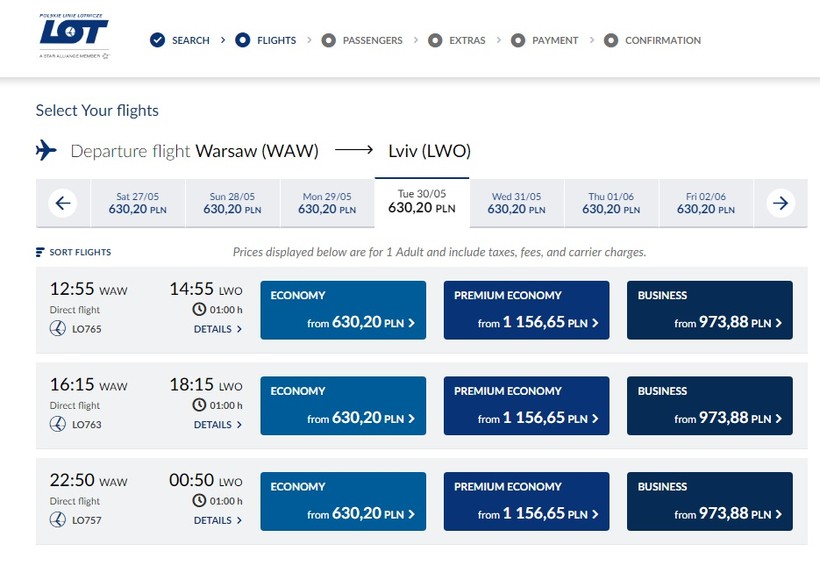This screenshot has width=820, height=580.
Task: Click the clock icon for flight LO765
Action: tap(200, 309)
